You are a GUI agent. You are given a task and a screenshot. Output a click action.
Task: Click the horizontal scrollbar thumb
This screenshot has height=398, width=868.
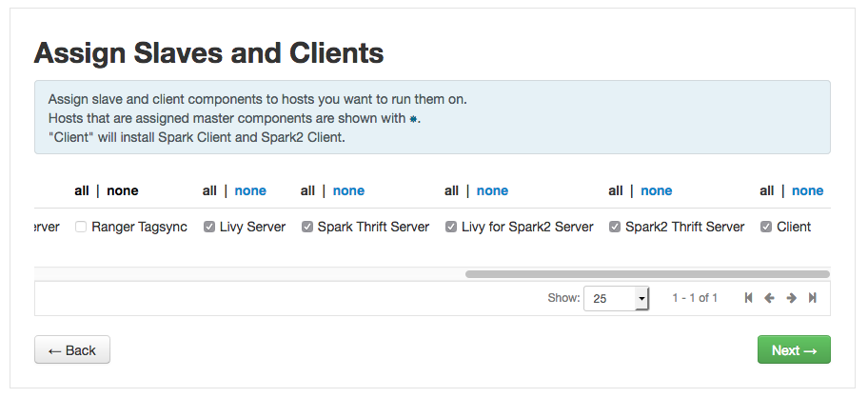(647, 274)
